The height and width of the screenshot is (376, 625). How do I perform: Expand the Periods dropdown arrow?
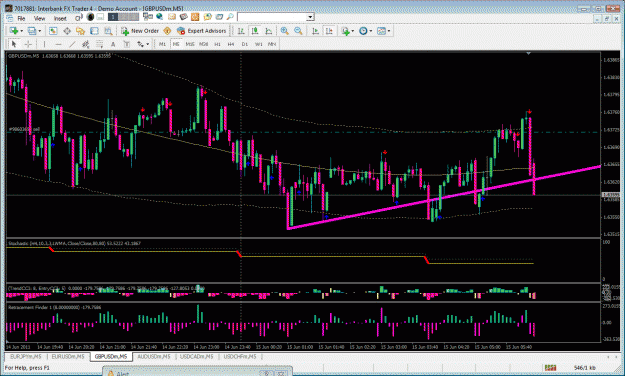tap(371, 31)
